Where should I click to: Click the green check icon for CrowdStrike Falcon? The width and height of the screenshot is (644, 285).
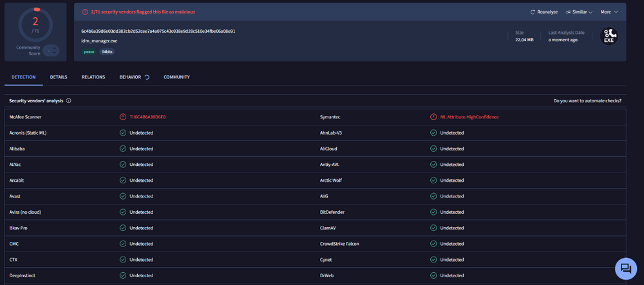pos(433,244)
